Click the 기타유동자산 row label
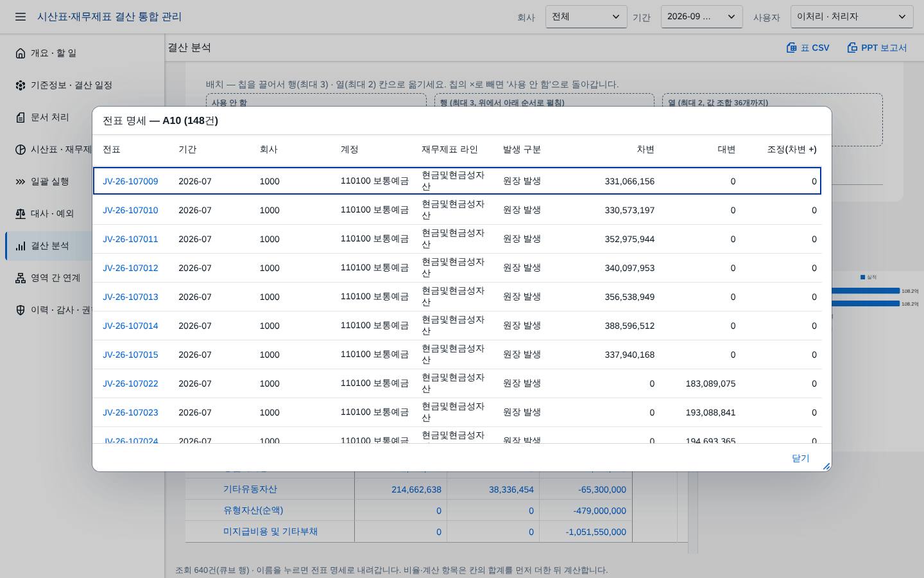This screenshot has height=578, width=924. point(250,489)
